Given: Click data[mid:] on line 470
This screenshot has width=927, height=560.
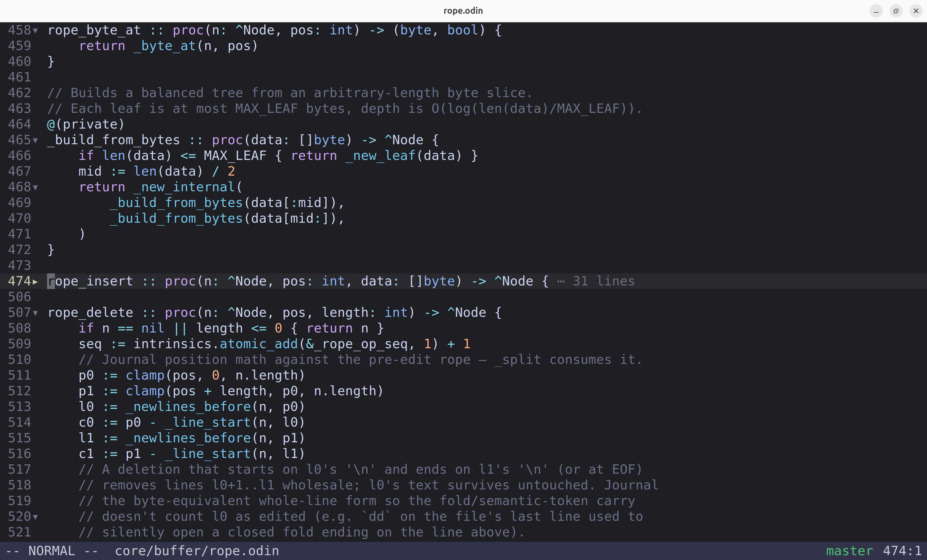Looking at the screenshot, I should (x=290, y=218).
